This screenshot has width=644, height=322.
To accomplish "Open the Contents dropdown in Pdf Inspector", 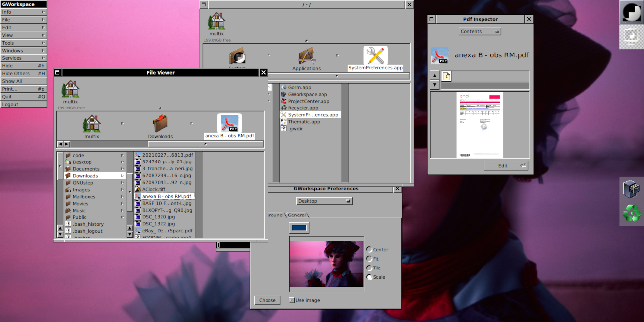I will [479, 31].
